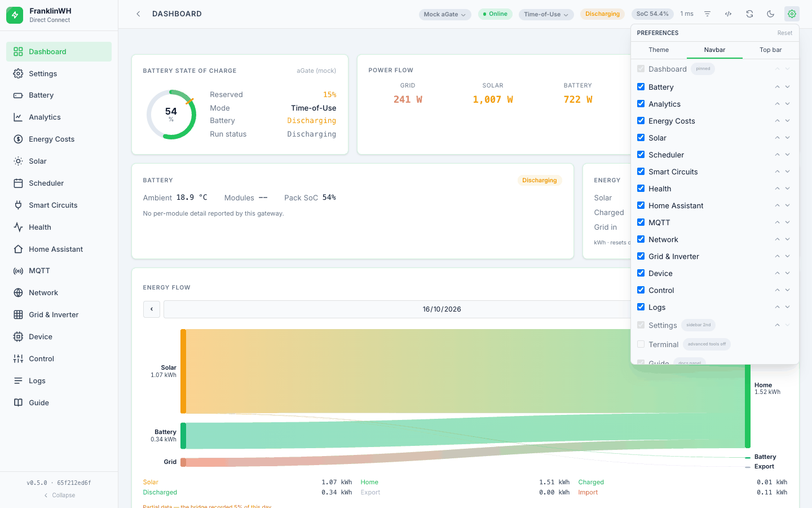Uncheck Energy Costs in the navbar preferences
Viewport: 812px width, 508px height.
click(641, 121)
